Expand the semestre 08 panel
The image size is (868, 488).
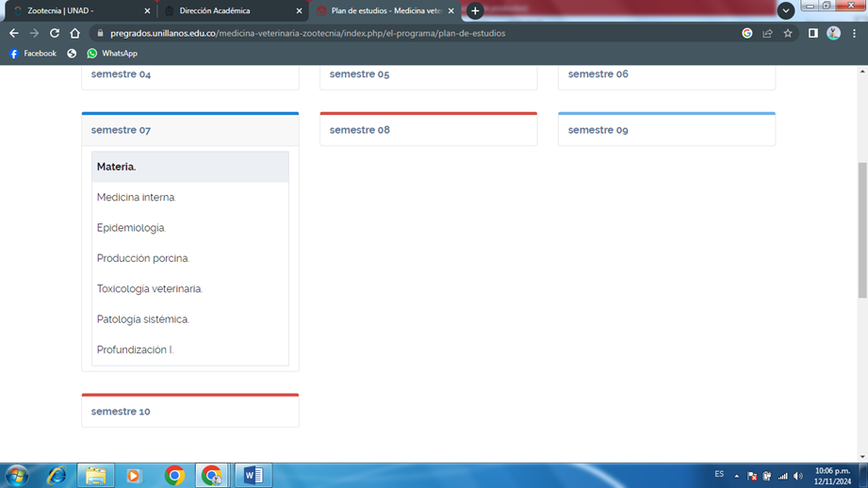coord(360,130)
